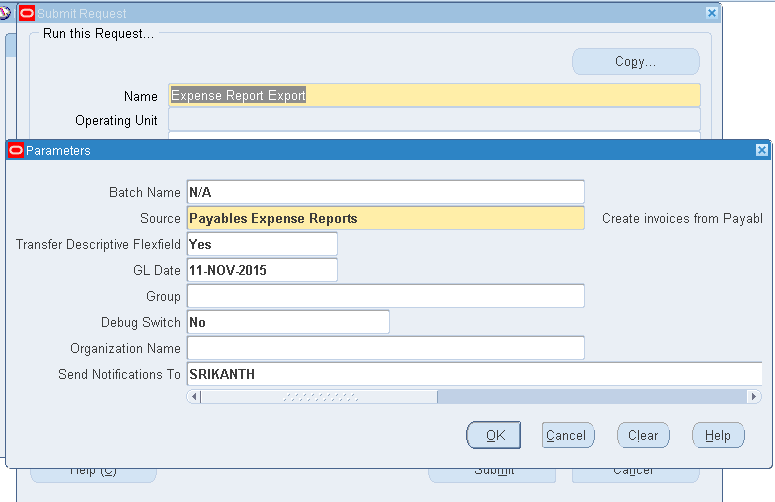Screen dimensions: 775x502
Task: Select the Debug Switch field
Action: [288, 322]
